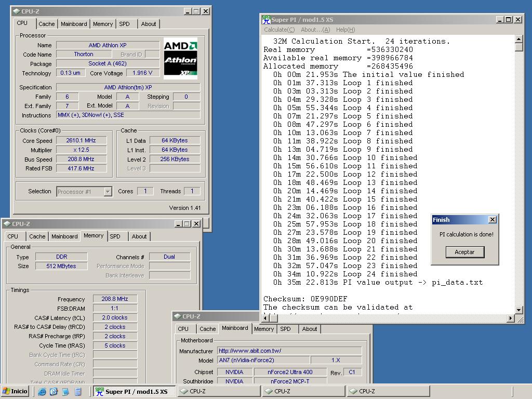Viewport: 532px width, 399px height.
Task: Click Rated FSB value 417.6 MHz
Action: click(x=81, y=168)
